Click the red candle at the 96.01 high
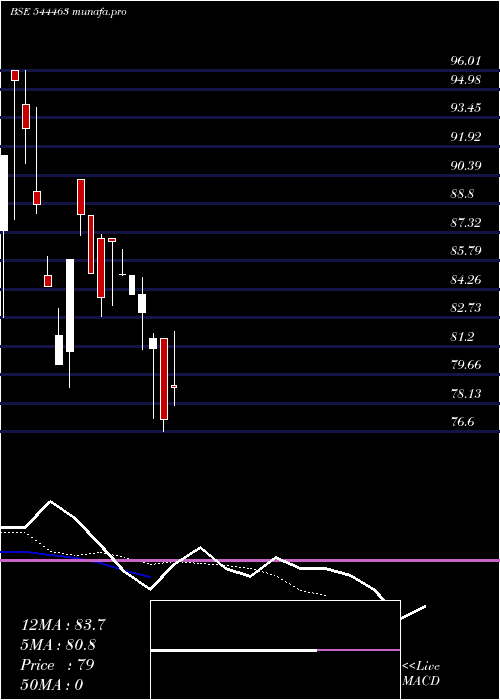 15,75
